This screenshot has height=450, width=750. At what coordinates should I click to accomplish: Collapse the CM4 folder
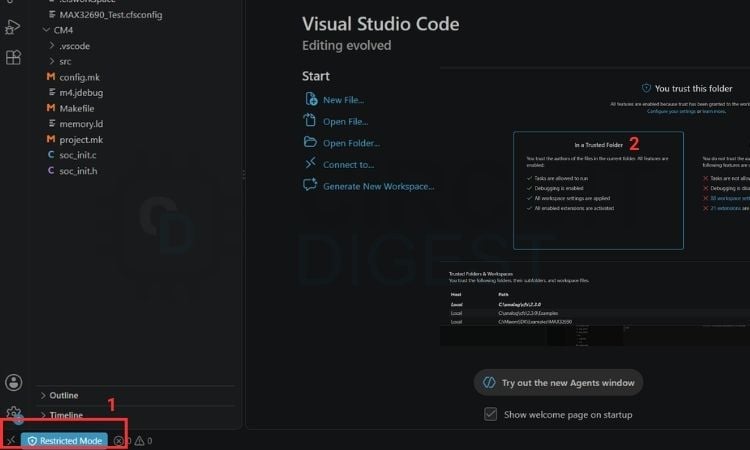tap(46, 30)
